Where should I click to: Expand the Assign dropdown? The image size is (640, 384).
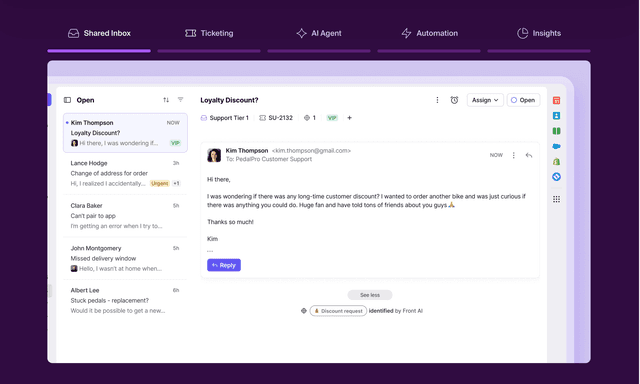(485, 100)
